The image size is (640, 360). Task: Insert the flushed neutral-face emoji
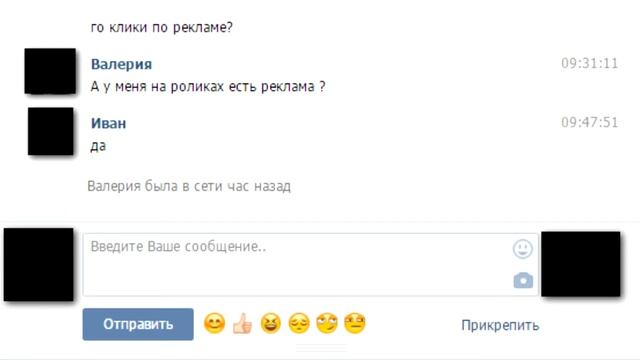coord(355,324)
